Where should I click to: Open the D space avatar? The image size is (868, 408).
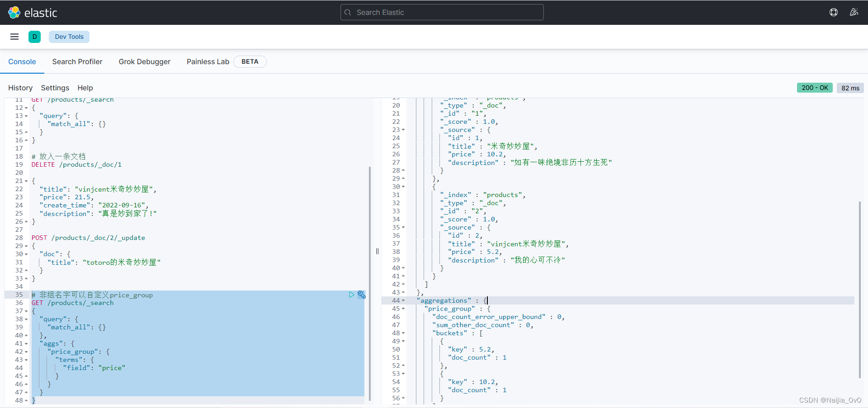pos(34,37)
